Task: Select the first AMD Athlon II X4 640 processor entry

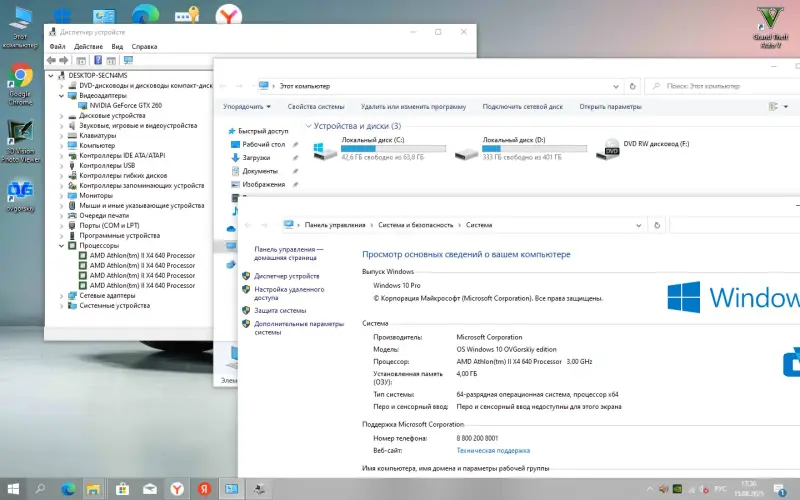Action: (142, 256)
